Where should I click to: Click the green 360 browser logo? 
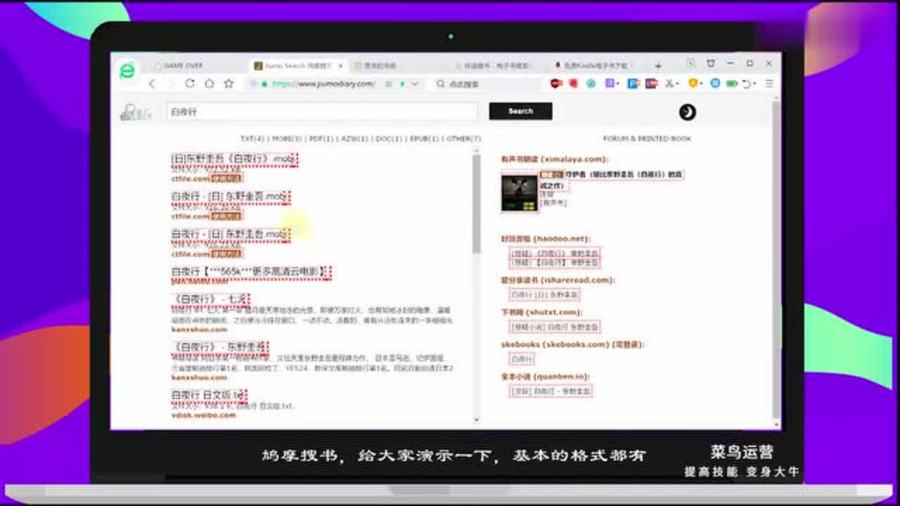click(127, 69)
